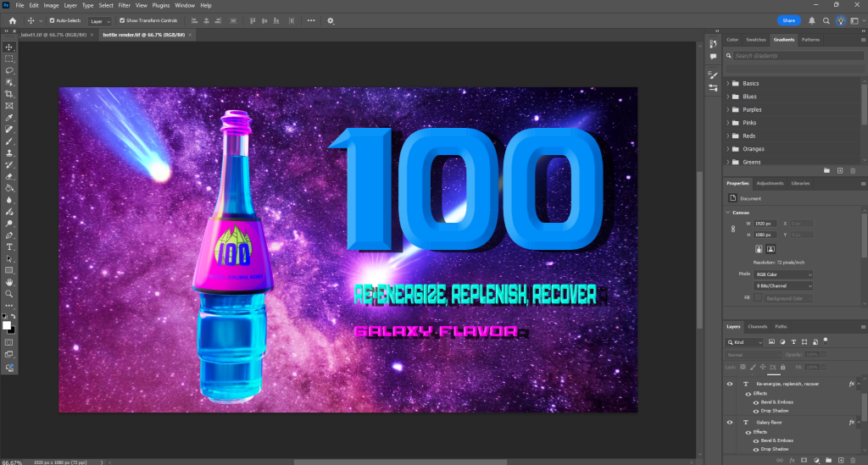This screenshot has width=868, height=465.
Task: Select the Horizontal Type tool
Action: (x=9, y=246)
